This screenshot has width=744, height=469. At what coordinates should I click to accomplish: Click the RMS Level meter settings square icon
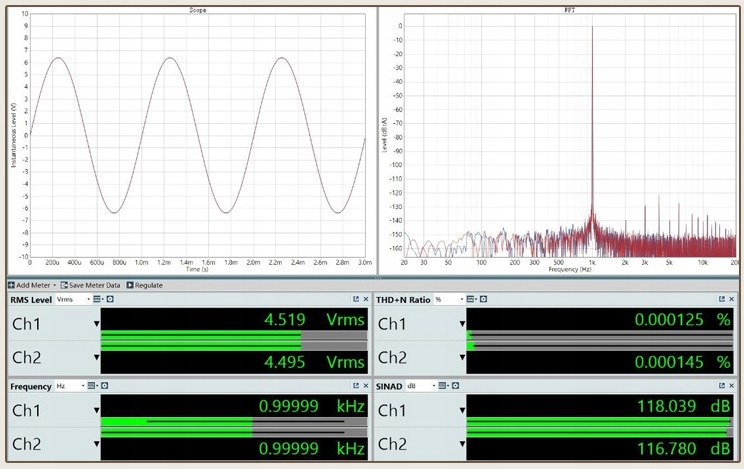(110, 299)
